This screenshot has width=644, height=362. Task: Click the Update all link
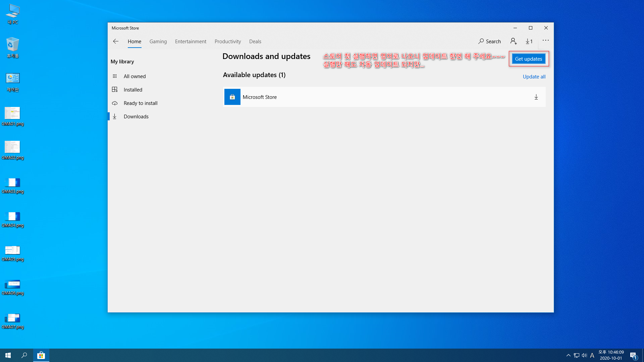coord(534,77)
